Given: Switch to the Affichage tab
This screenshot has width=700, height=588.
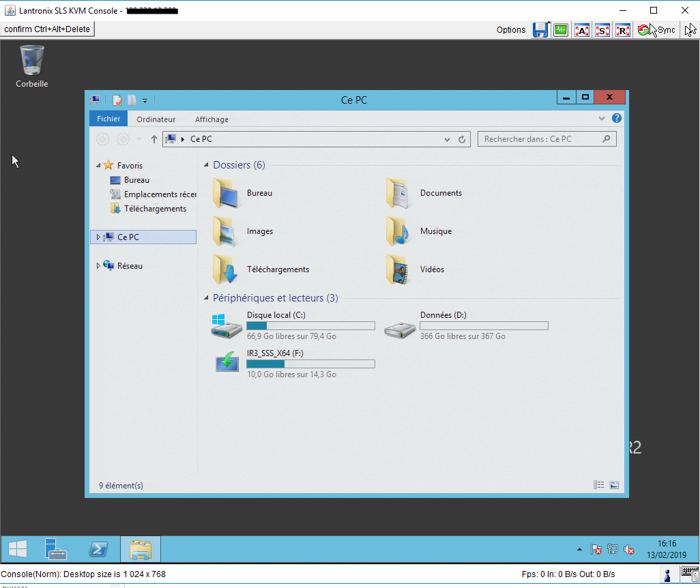Looking at the screenshot, I should [212, 119].
